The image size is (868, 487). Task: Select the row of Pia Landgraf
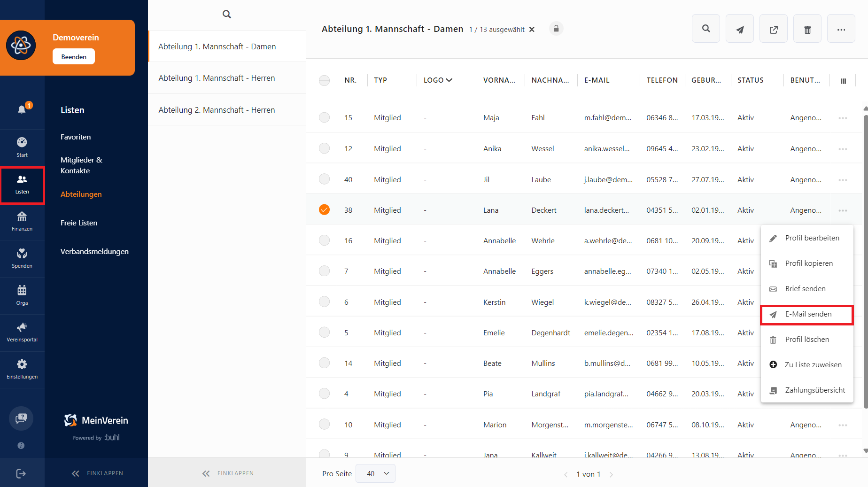click(324, 393)
